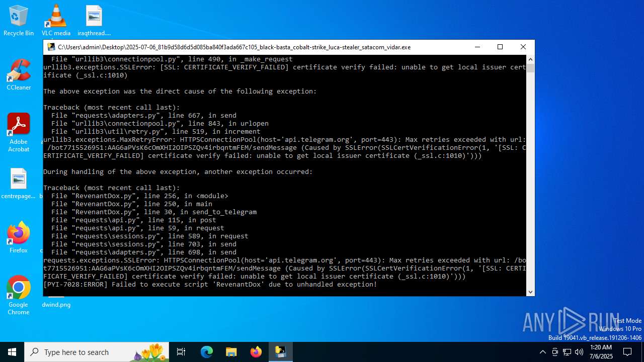Screen dimensions: 644x362
Task: Open the Recycle Bin desktop icon
Action: (19, 21)
